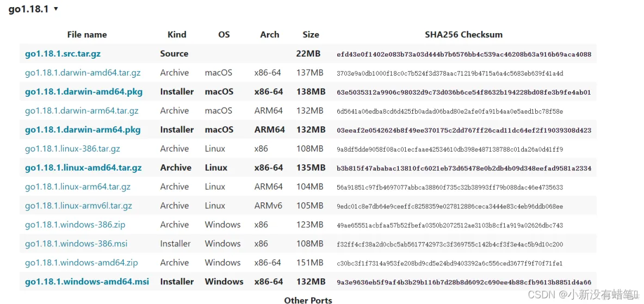Download go1.18.1.windows-amd64.msi installer

[x=87, y=282]
